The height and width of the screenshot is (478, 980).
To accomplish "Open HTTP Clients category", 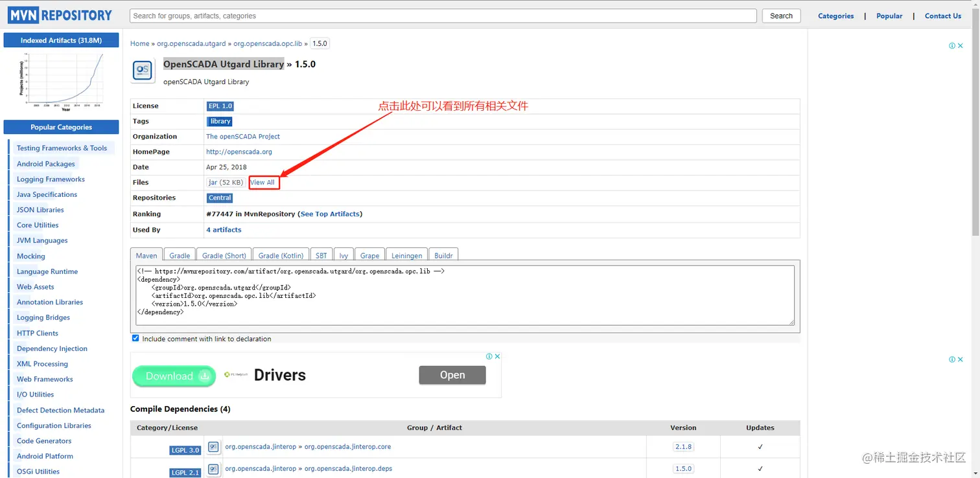I will click(x=37, y=333).
